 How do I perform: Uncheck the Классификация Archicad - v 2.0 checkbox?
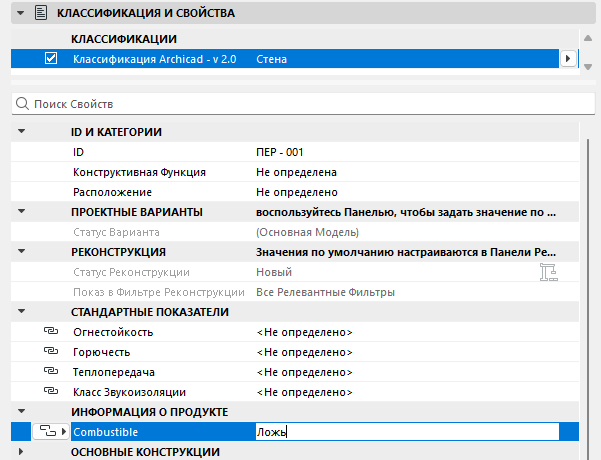tap(51, 58)
